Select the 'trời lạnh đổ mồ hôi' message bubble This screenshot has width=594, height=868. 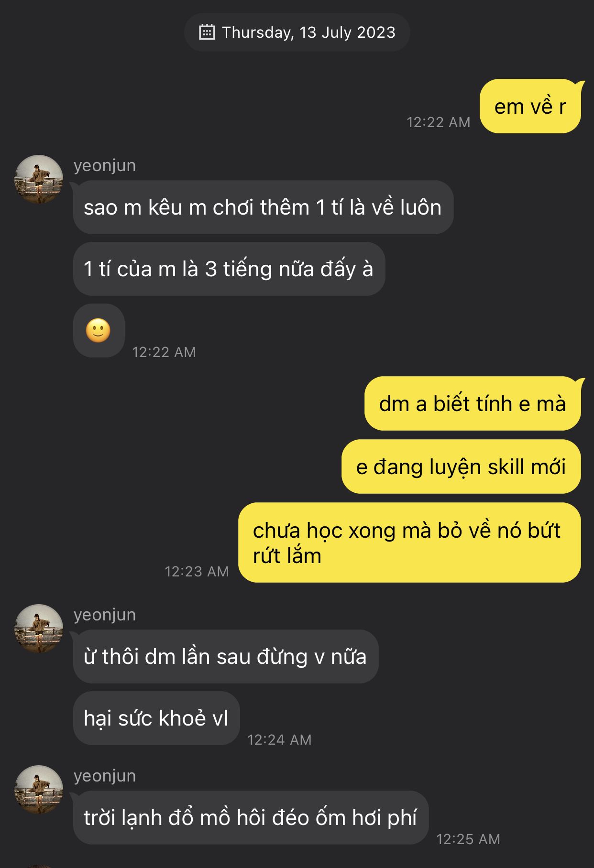(x=251, y=817)
